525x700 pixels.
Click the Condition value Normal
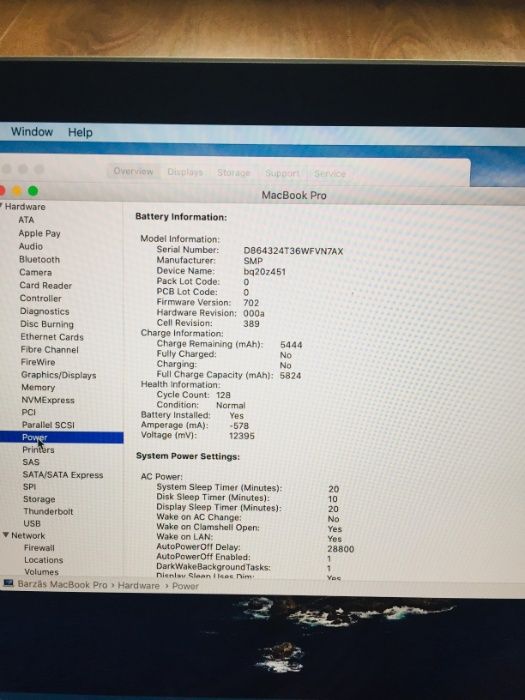(231, 405)
